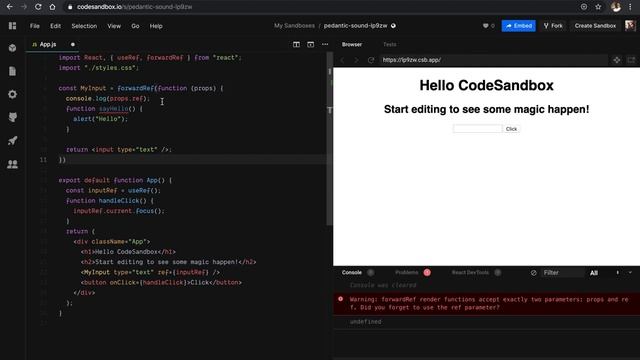640x360 pixels.
Task: Click the preview forward navigation arrow
Action: click(x=356, y=60)
